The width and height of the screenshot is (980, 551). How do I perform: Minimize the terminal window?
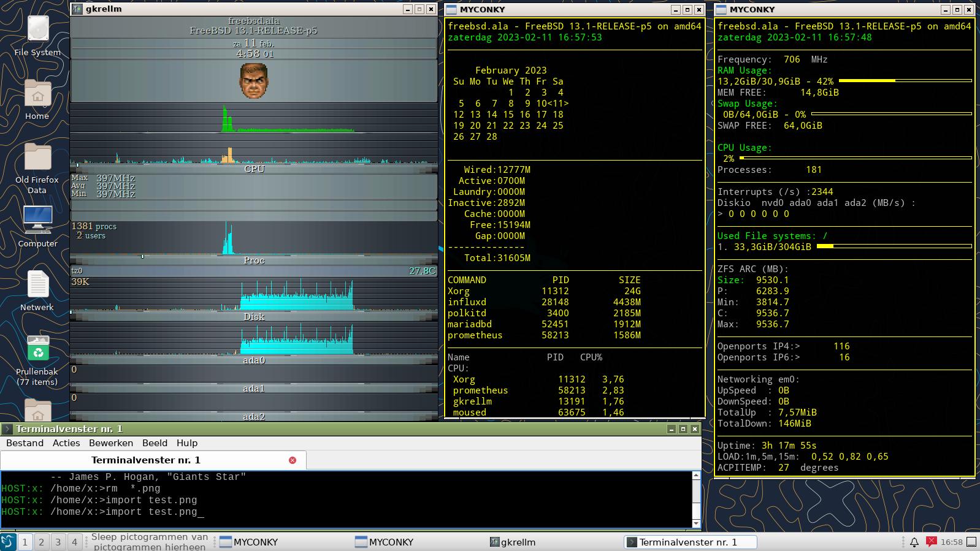(x=672, y=429)
